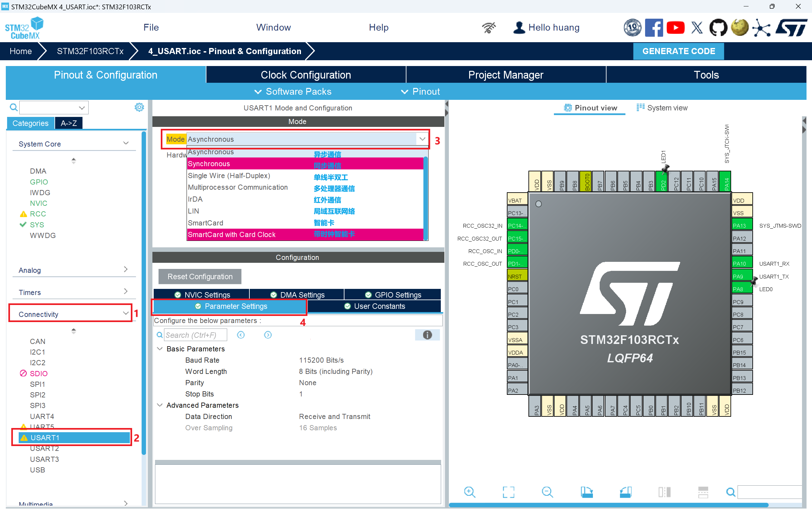812x514 pixels.
Task: Open the category settings gear icon
Action: coord(139,107)
